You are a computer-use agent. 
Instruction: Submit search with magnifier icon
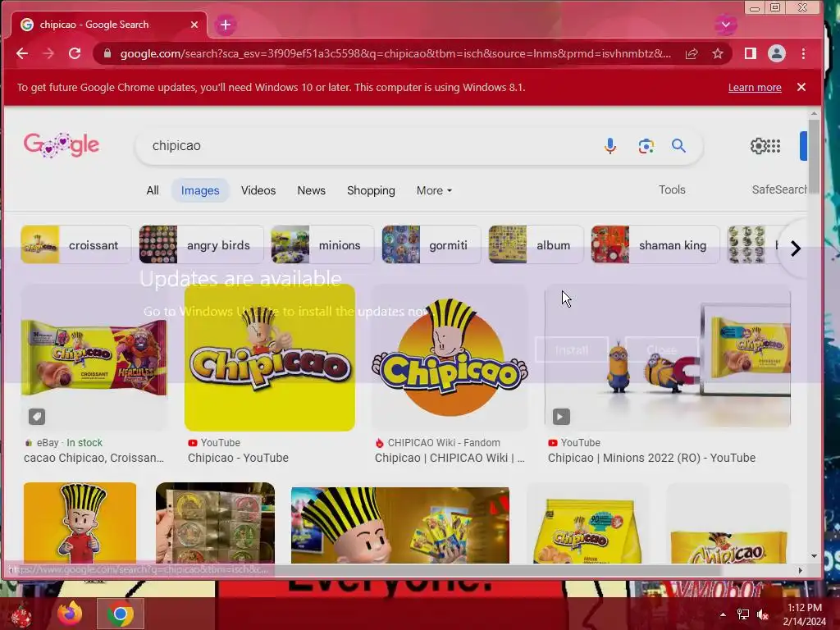(678, 146)
